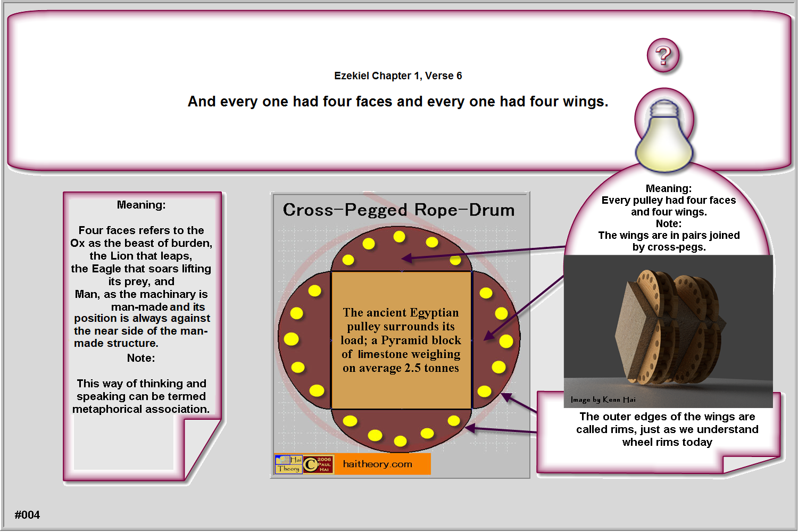The width and height of the screenshot is (798, 532).
Task: Click the question mark help button
Action: (663, 55)
